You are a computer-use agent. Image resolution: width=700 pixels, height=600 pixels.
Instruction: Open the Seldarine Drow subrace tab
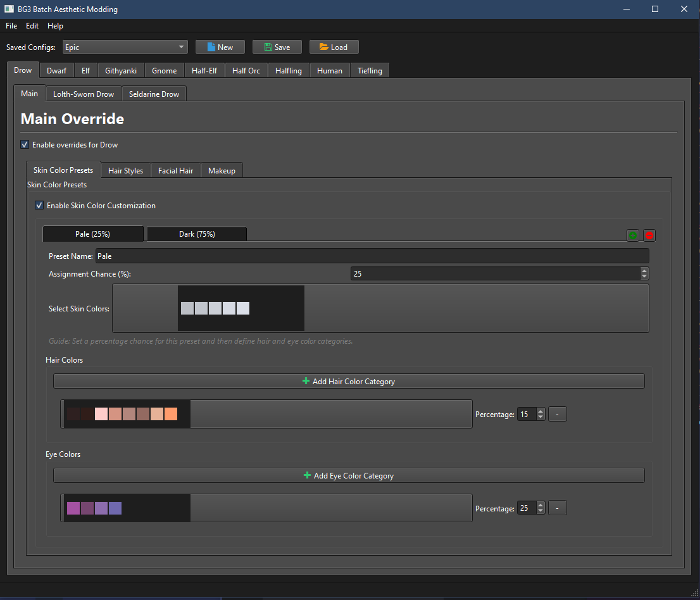pyautogui.click(x=154, y=94)
